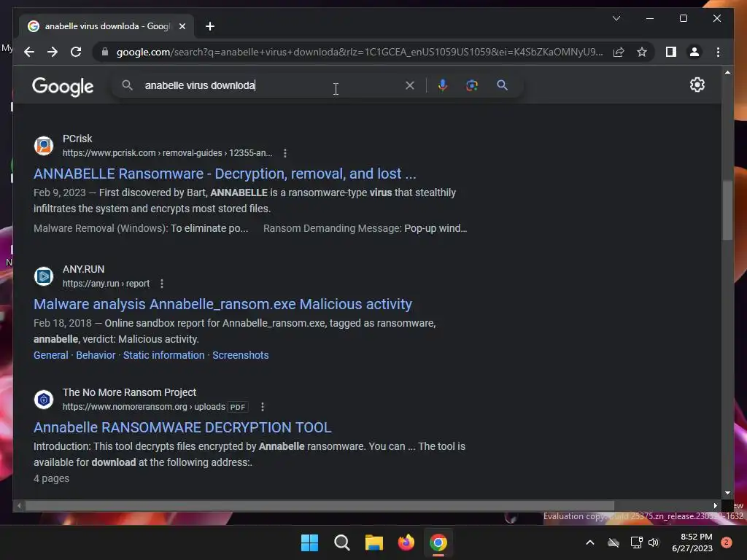Go forward in browser history

coord(53,52)
